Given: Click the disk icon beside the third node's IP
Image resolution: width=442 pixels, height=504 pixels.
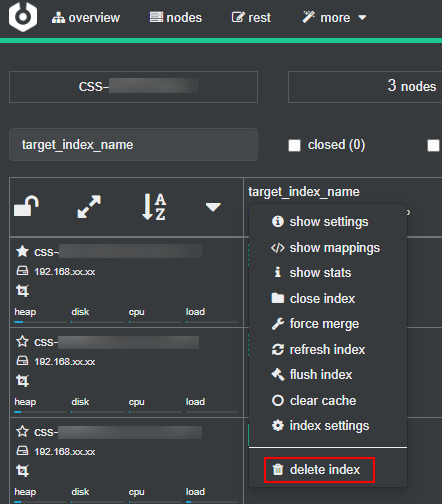Looking at the screenshot, I should [22, 451].
